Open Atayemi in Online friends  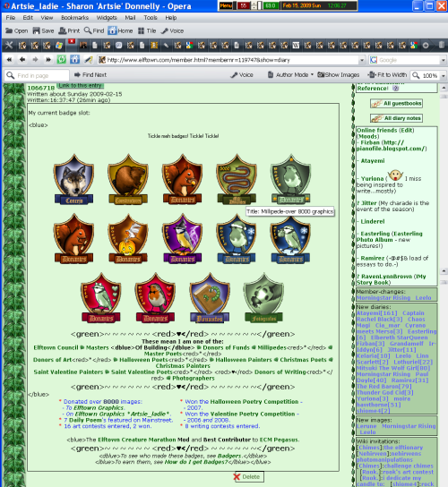[x=373, y=161]
